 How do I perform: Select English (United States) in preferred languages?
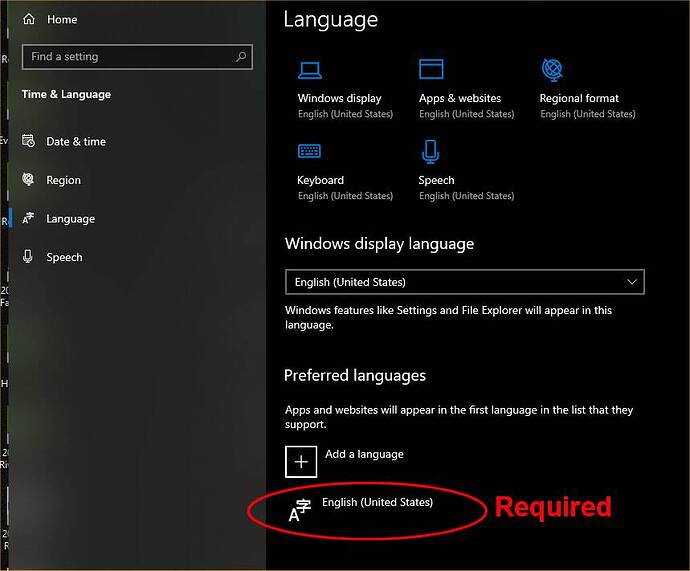click(x=377, y=502)
